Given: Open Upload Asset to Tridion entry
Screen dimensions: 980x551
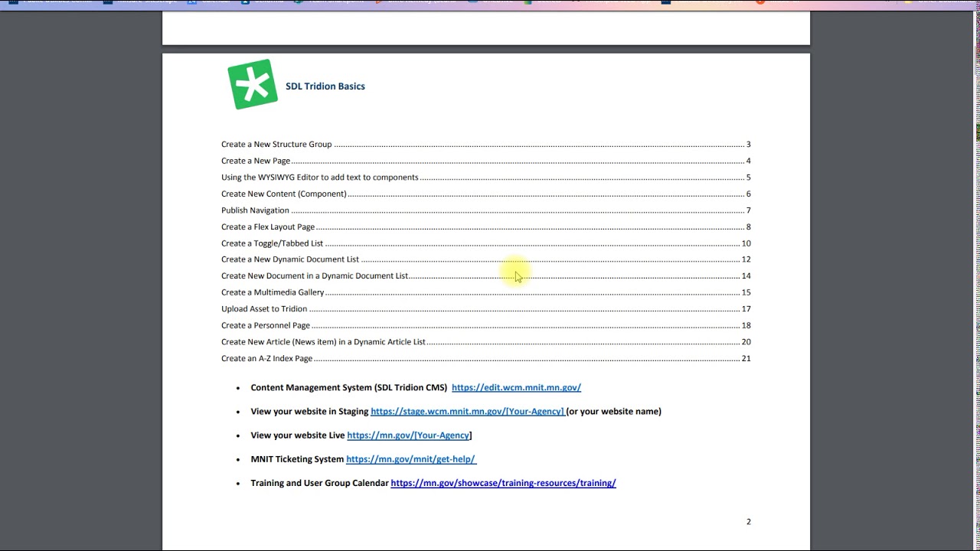Looking at the screenshot, I should coord(485,309).
